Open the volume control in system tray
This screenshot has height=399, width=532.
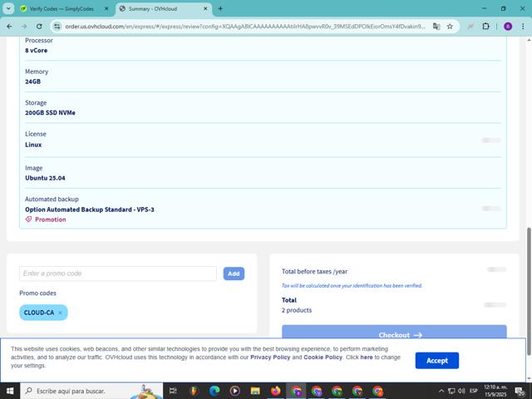coord(461,391)
